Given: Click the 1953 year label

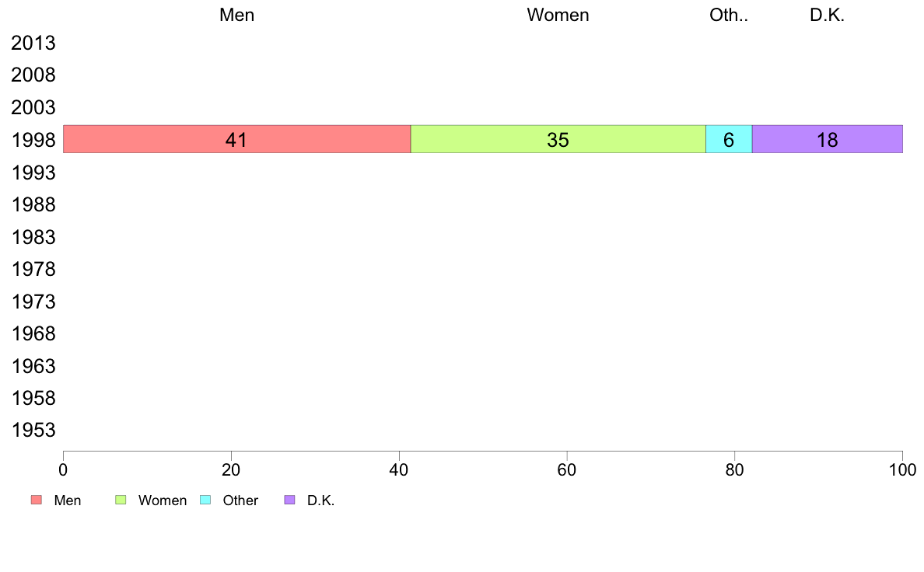Looking at the screenshot, I should pos(33,431).
